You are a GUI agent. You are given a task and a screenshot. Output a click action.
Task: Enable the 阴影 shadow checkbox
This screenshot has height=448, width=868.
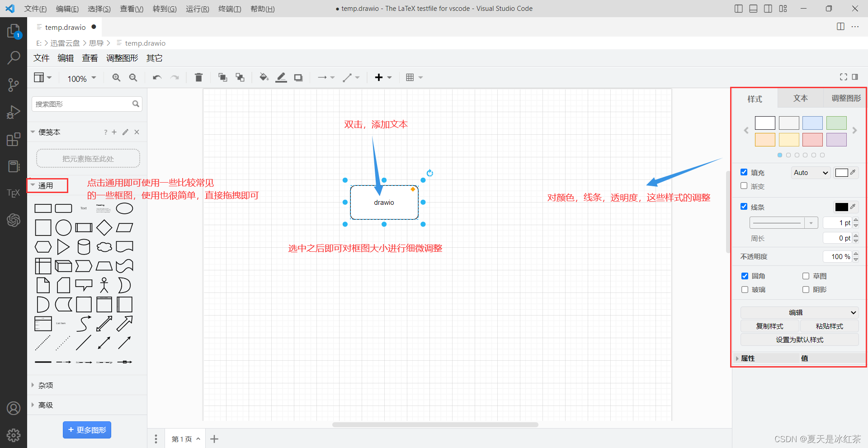[806, 289]
